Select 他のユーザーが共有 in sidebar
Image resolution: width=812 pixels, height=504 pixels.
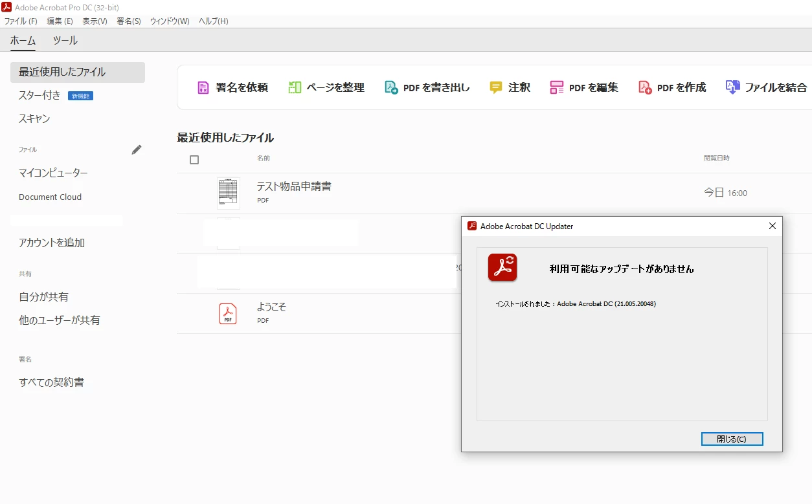click(x=60, y=320)
